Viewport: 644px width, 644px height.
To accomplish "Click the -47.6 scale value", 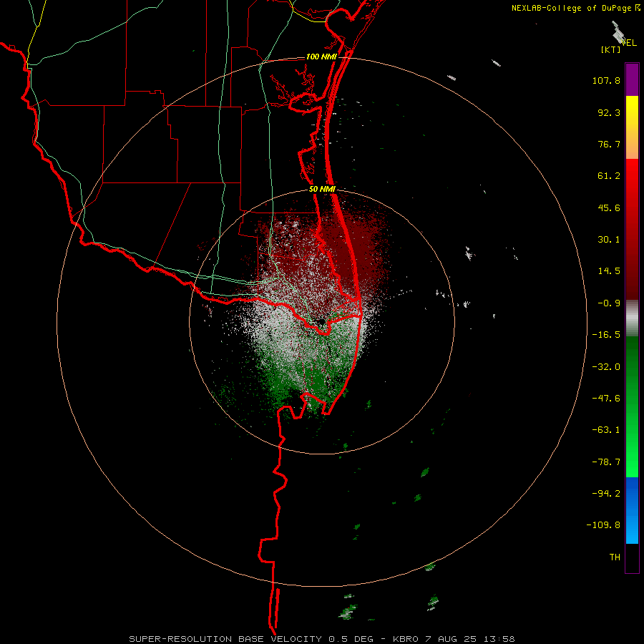I will tap(606, 399).
